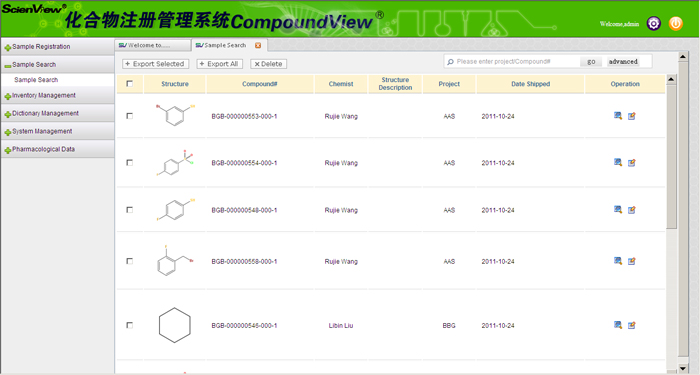Screen dimensions: 700x375
Task: Click the table scrollbar up arrow
Action: coord(671,79)
